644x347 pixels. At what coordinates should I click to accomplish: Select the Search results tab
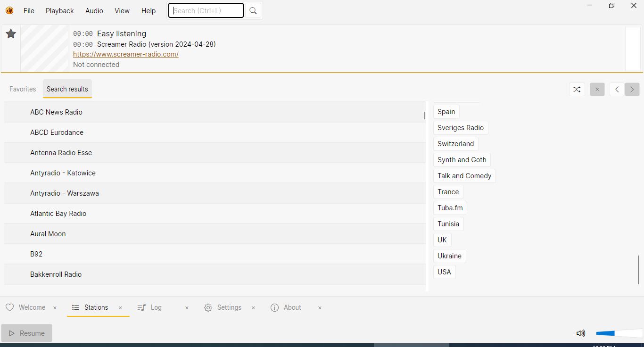(67, 89)
